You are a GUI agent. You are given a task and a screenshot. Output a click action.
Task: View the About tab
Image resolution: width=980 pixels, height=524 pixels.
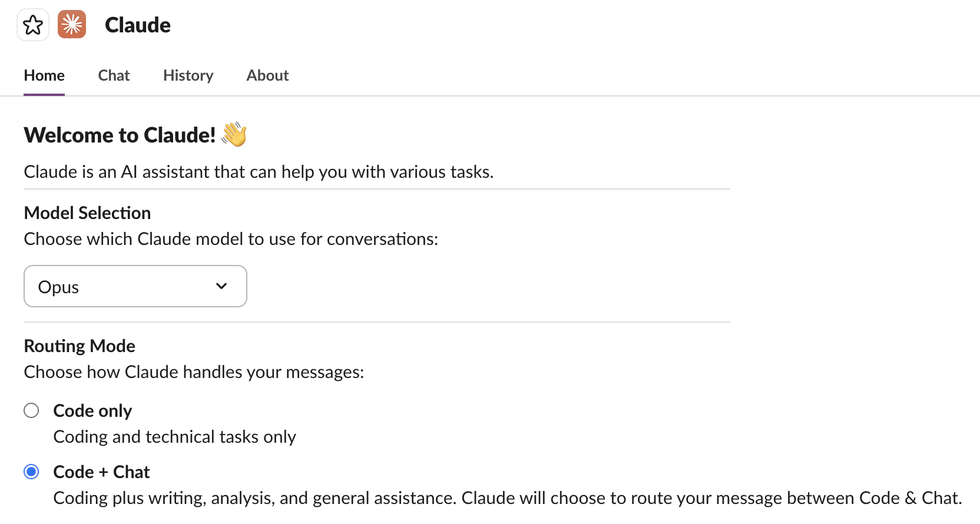pyautogui.click(x=267, y=75)
